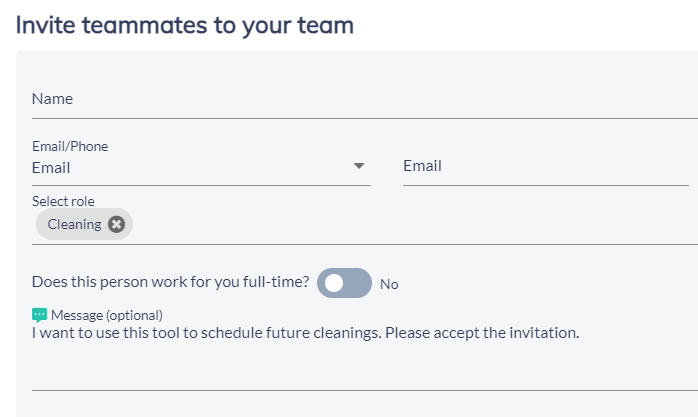Click the "Name" placeholder label

[x=52, y=99]
